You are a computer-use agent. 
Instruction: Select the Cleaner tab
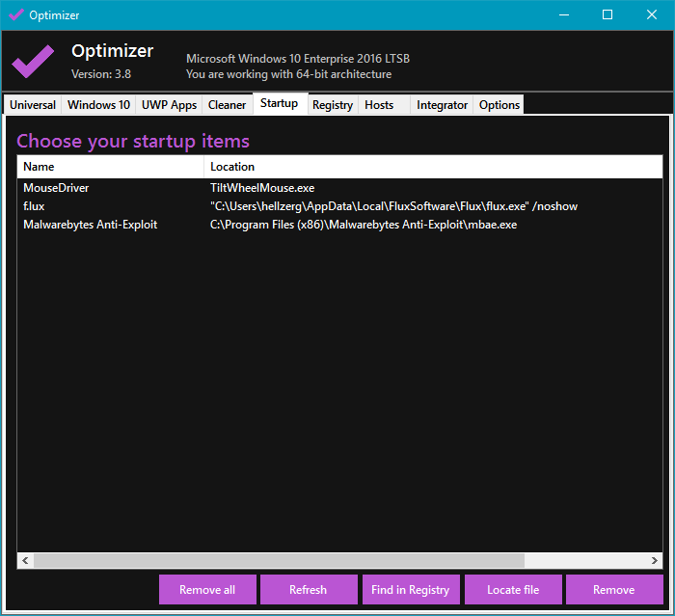(228, 105)
